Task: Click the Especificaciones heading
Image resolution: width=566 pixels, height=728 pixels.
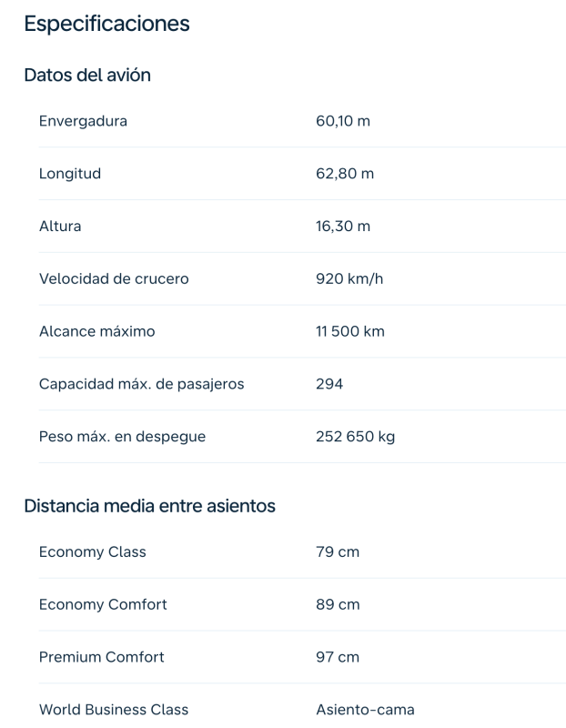Action: tap(106, 25)
